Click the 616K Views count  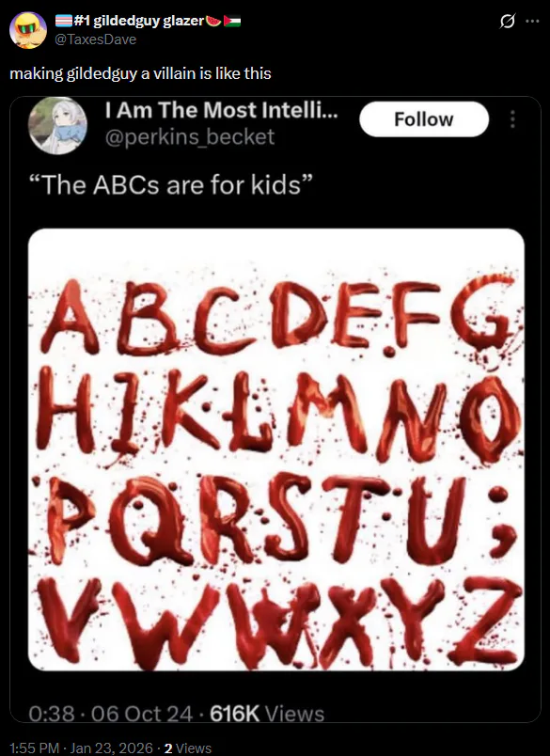click(267, 714)
